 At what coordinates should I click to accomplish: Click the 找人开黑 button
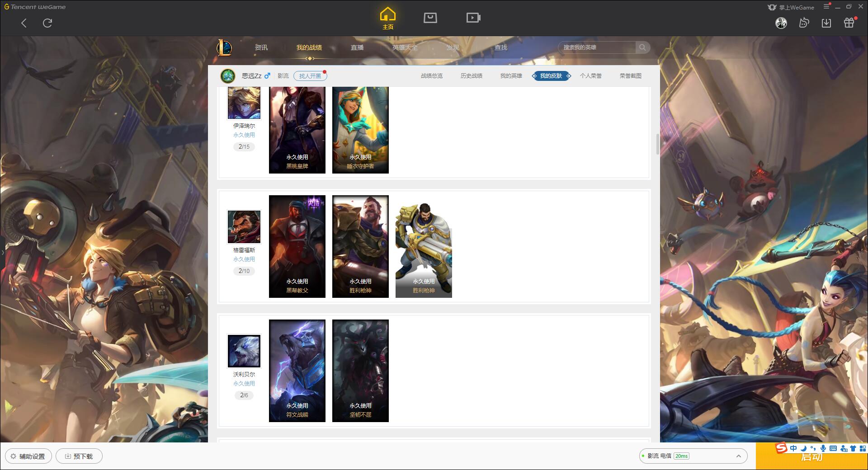[310, 76]
